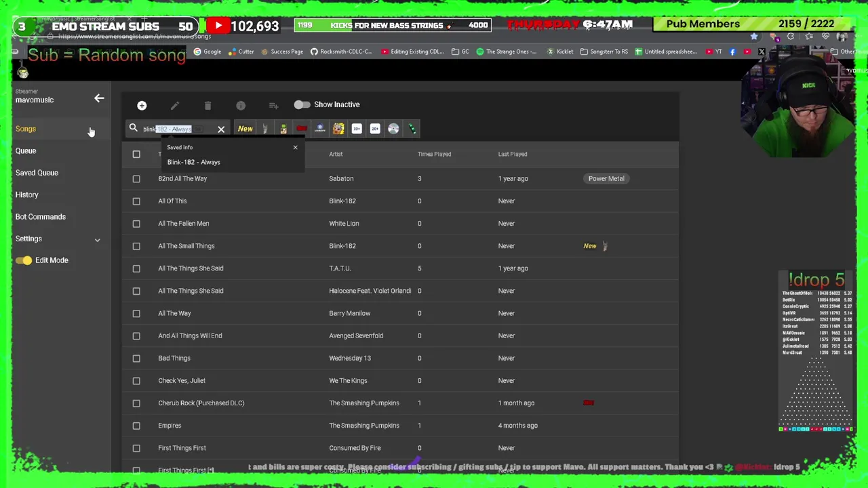This screenshot has height=488, width=868.
Task: Choose the Blink-182 - Always suggestion
Action: (x=194, y=162)
